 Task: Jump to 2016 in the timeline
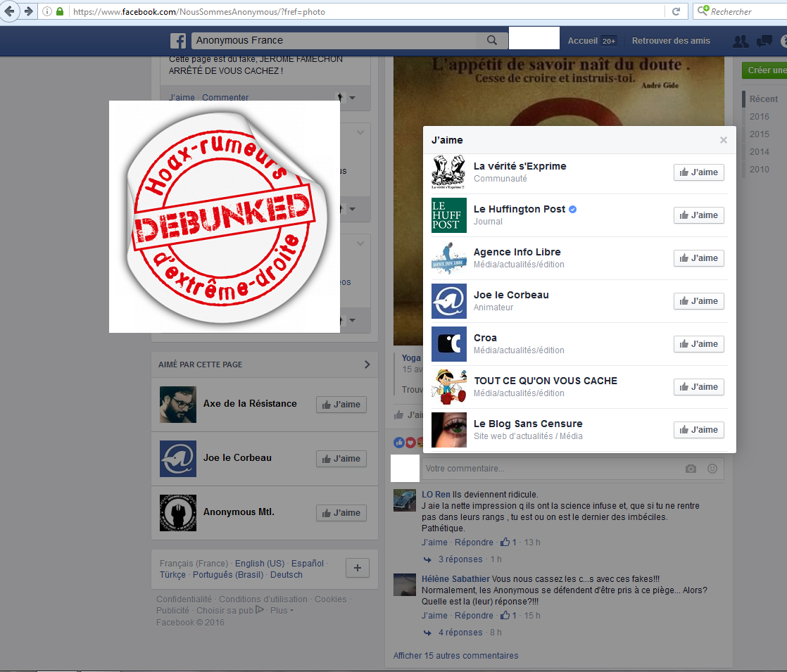[759, 116]
